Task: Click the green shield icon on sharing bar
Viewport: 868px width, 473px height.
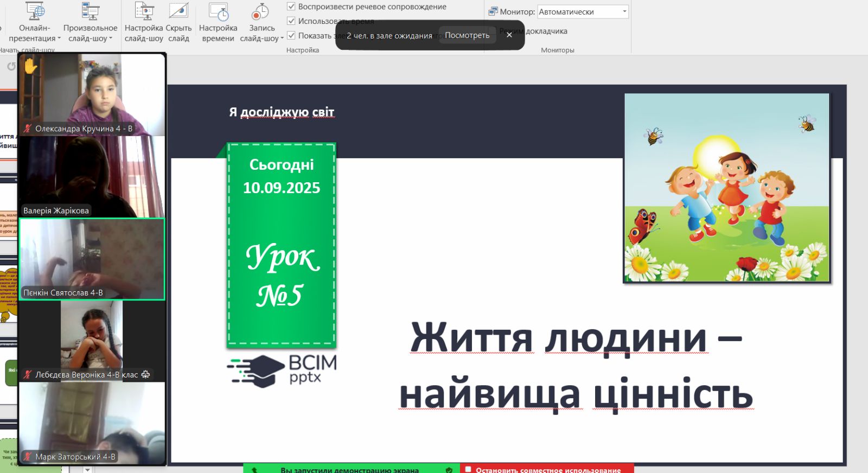Action: coord(449,470)
